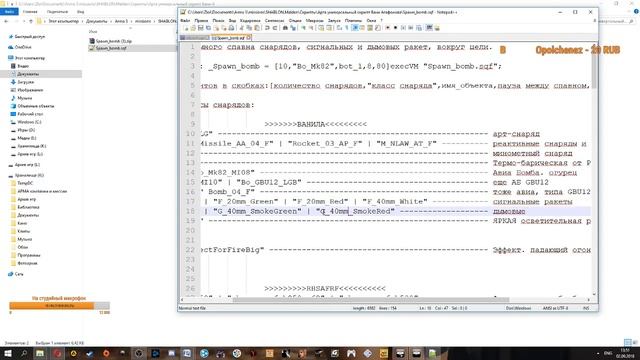The image size is (640, 360).
Task: Toggle horizontal scroll synchronization icon
Action: point(329,28)
